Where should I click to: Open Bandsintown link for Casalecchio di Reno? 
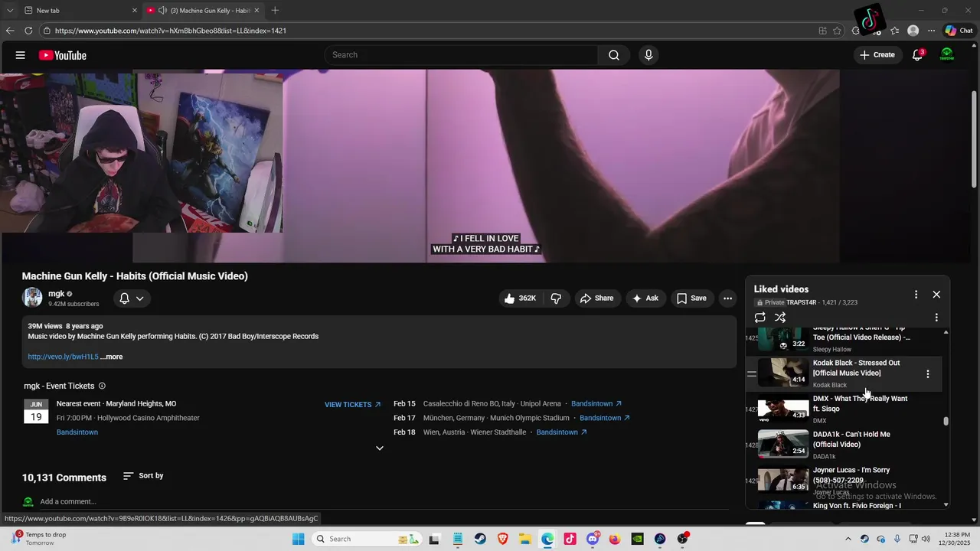click(x=596, y=404)
